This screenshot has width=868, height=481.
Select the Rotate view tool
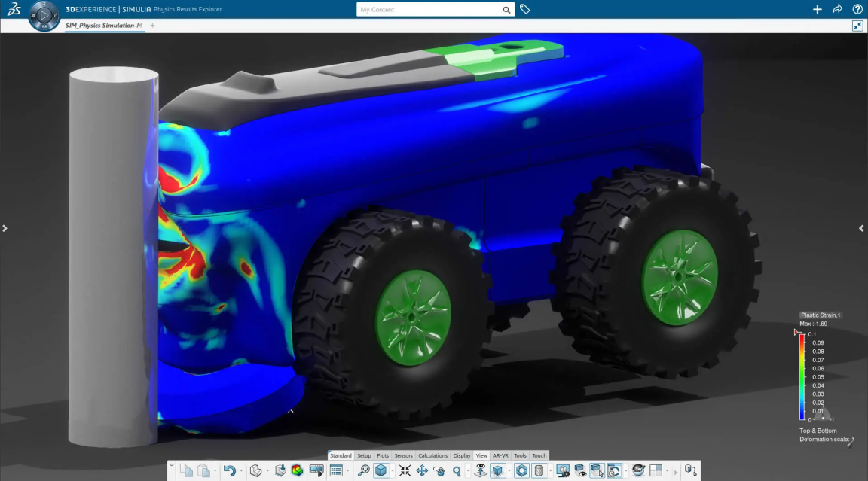click(439, 471)
